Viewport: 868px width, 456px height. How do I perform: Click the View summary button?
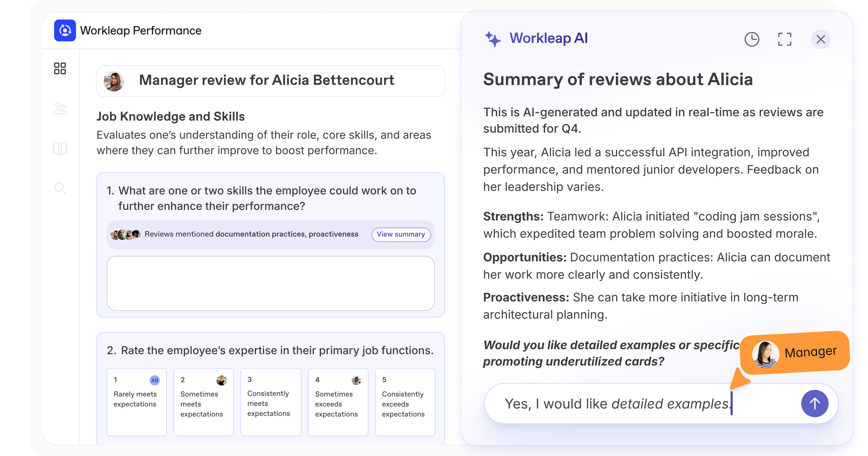[401, 234]
